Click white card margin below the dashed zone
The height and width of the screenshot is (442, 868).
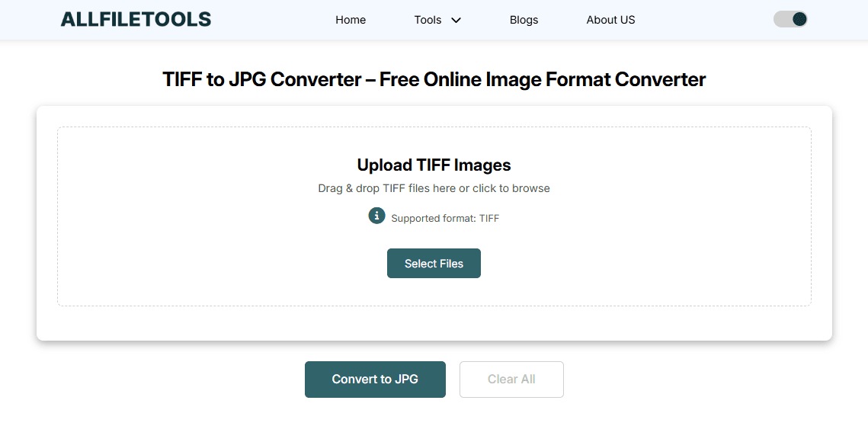(x=434, y=323)
